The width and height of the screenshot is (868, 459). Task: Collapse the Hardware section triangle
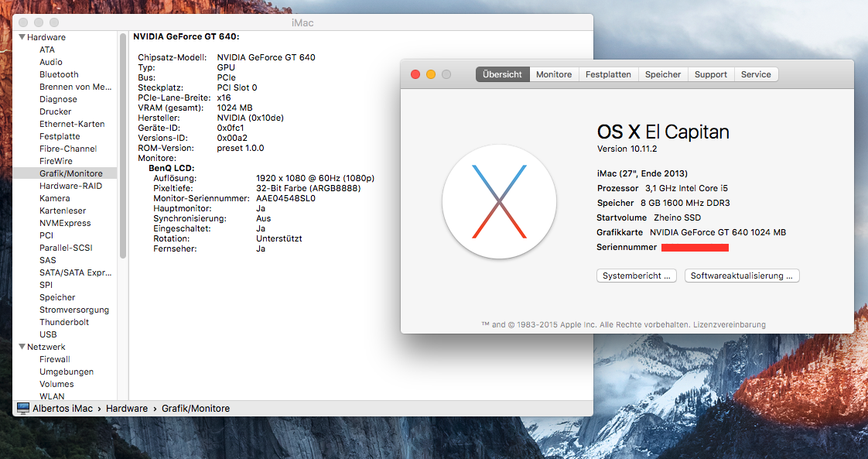22,37
